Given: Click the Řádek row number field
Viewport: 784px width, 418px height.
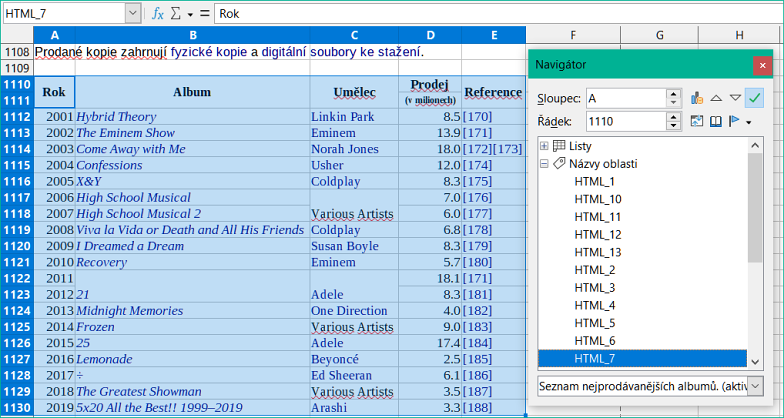Looking at the screenshot, I should tap(627, 122).
